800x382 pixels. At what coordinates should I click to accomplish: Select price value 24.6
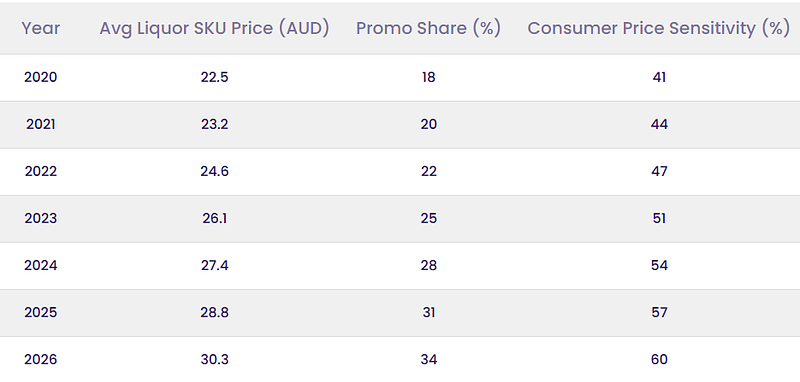[214, 171]
